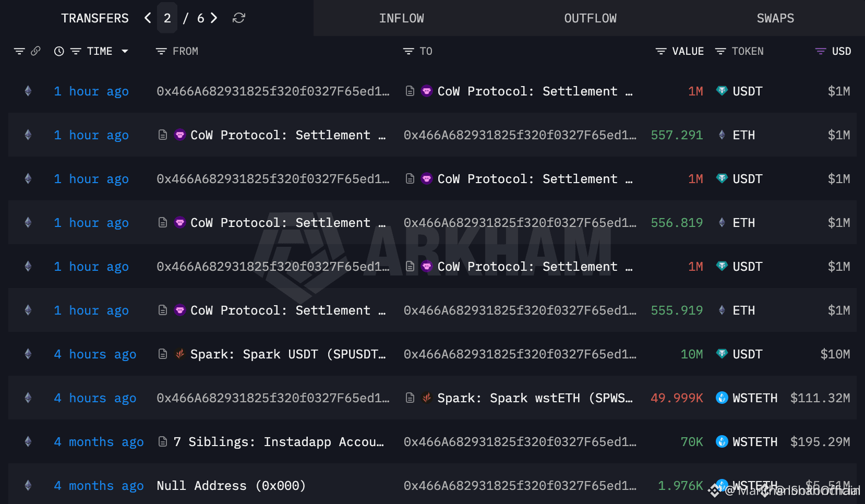Click the 556.819 ETH value
865x504 pixels.
tap(677, 223)
